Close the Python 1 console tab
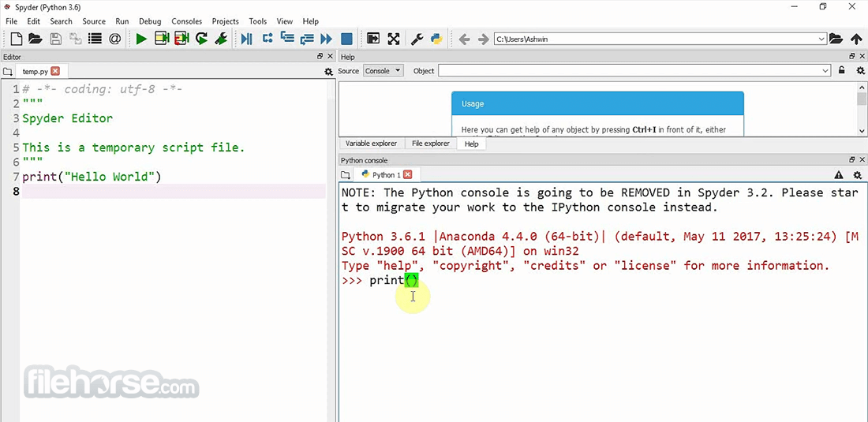 point(407,174)
